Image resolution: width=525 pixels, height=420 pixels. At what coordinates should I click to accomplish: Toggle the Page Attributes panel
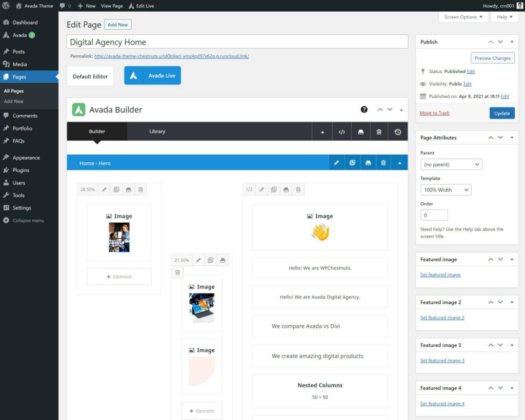[x=512, y=137]
